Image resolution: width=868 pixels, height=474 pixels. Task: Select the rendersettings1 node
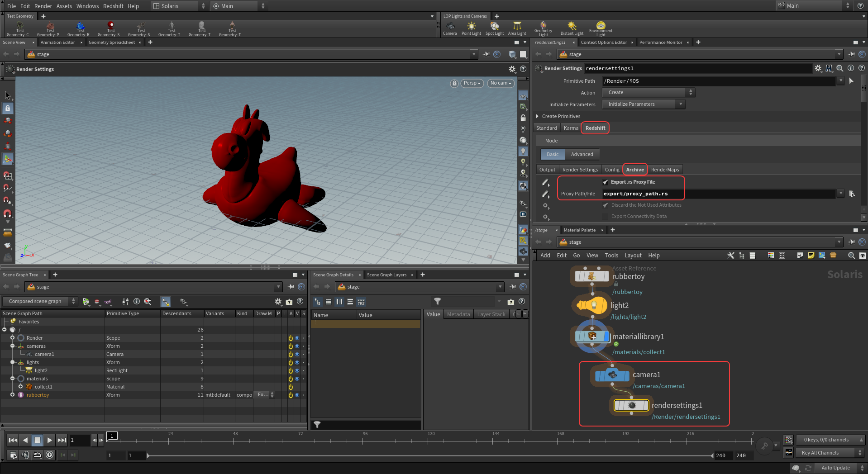coord(632,405)
